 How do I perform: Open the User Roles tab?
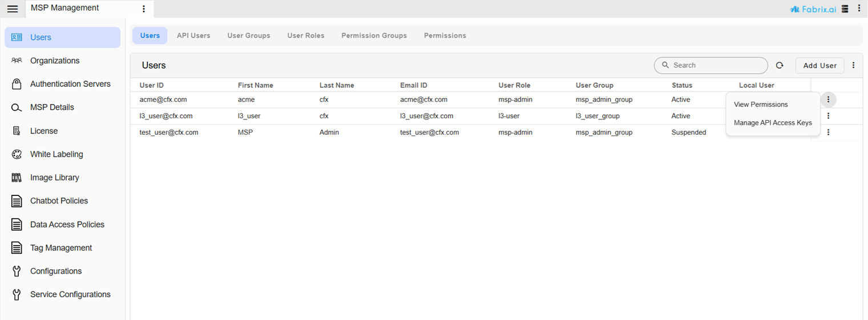click(x=306, y=35)
